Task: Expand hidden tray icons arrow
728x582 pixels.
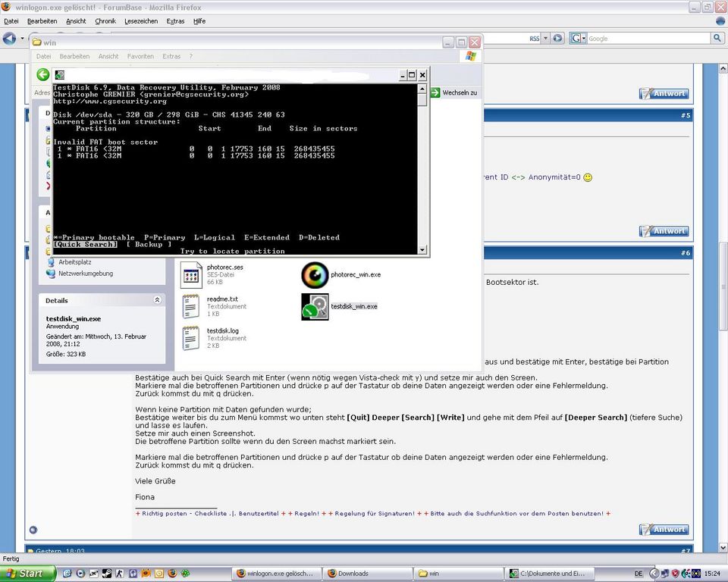Action: [x=654, y=574]
